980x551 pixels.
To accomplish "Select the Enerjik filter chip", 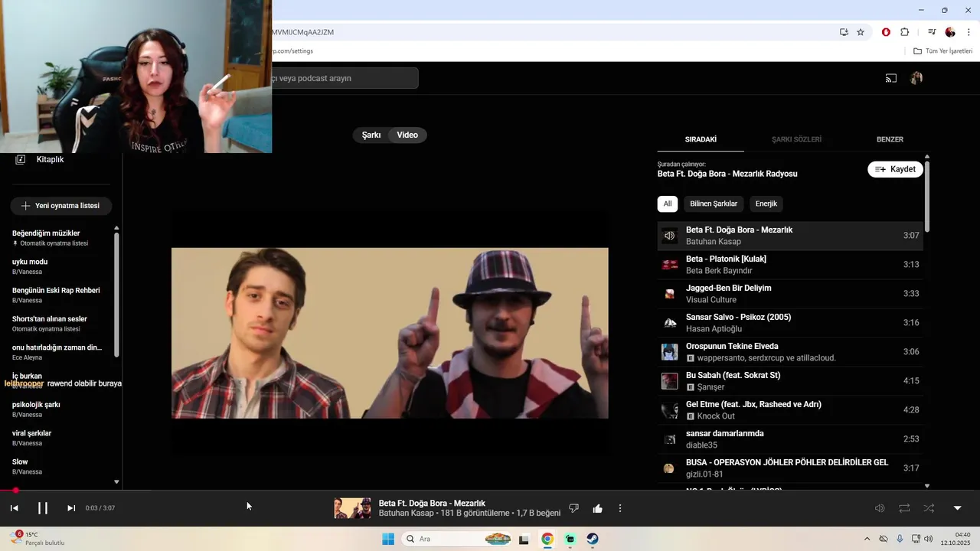I will 766,204.
